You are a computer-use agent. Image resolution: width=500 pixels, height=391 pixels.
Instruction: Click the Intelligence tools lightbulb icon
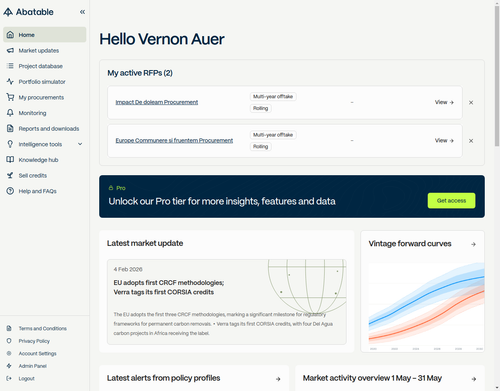tap(10, 144)
